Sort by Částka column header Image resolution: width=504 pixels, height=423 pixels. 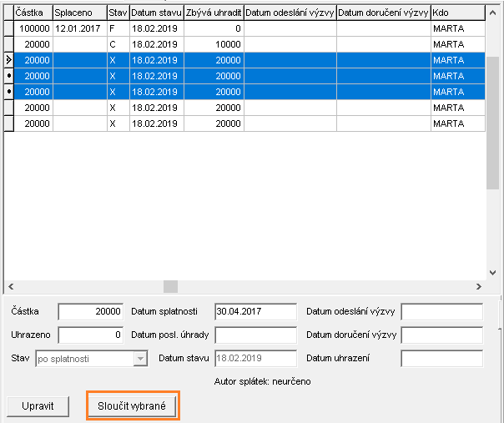pyautogui.click(x=33, y=13)
